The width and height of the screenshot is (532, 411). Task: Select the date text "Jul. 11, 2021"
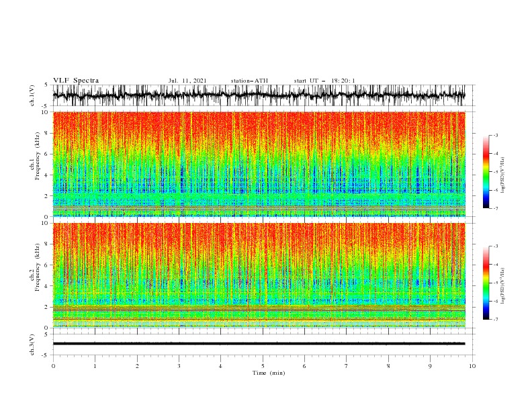tap(187, 81)
